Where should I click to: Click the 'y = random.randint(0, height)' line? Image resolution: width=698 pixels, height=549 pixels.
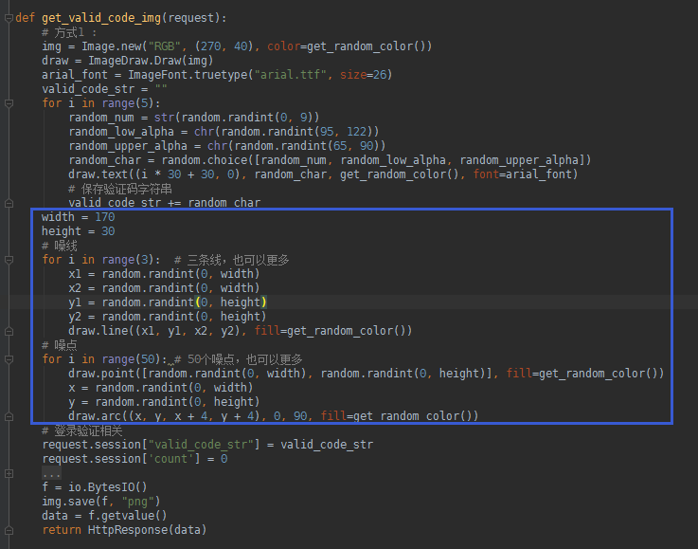(164, 402)
